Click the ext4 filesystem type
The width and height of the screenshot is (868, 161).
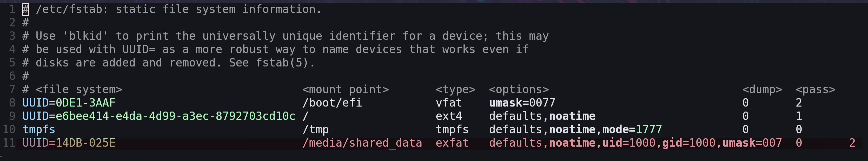click(x=449, y=116)
